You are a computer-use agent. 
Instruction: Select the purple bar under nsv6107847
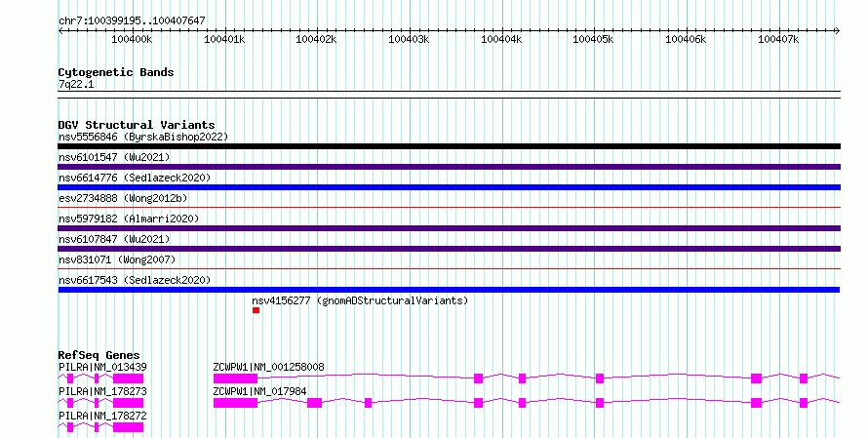(x=449, y=249)
